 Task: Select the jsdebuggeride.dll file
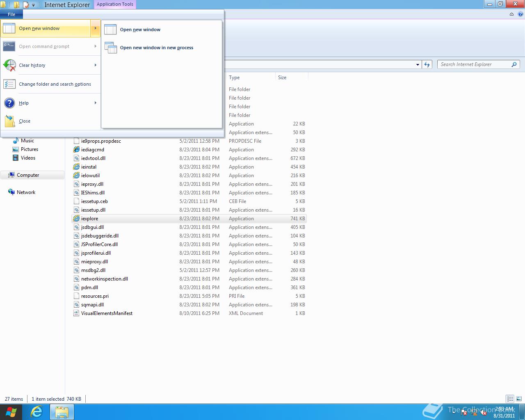[189, 236]
